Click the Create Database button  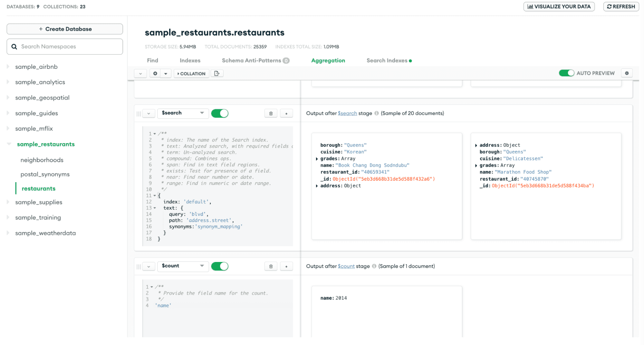point(65,29)
